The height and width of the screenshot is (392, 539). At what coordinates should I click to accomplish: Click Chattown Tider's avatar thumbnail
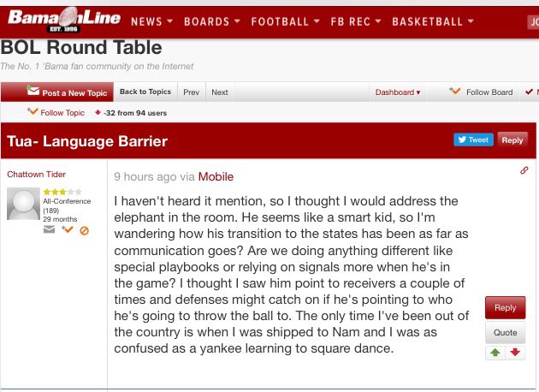pyautogui.click(x=23, y=204)
